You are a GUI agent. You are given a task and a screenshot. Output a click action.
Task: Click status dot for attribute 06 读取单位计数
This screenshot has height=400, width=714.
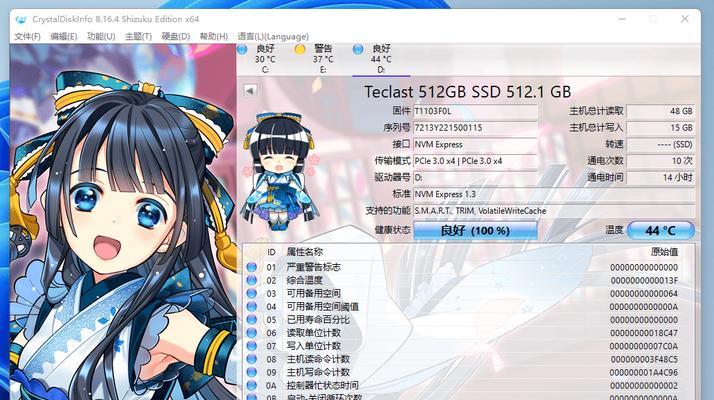click(251, 333)
